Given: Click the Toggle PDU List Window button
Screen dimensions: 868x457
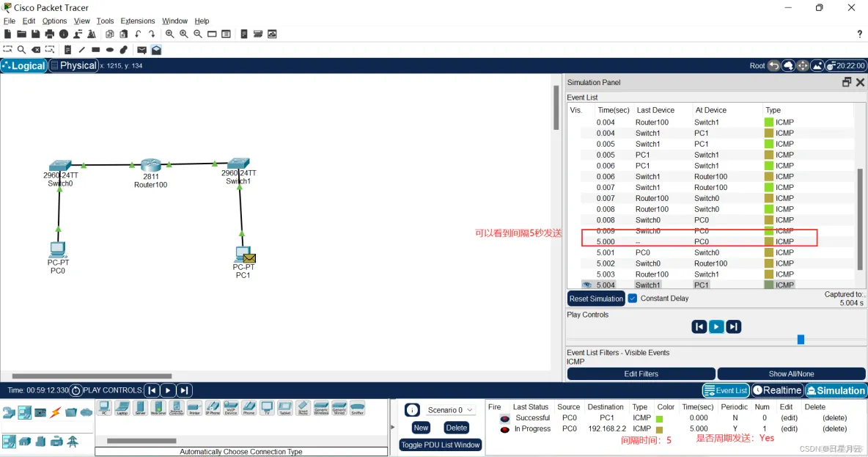Looking at the screenshot, I should [x=441, y=445].
